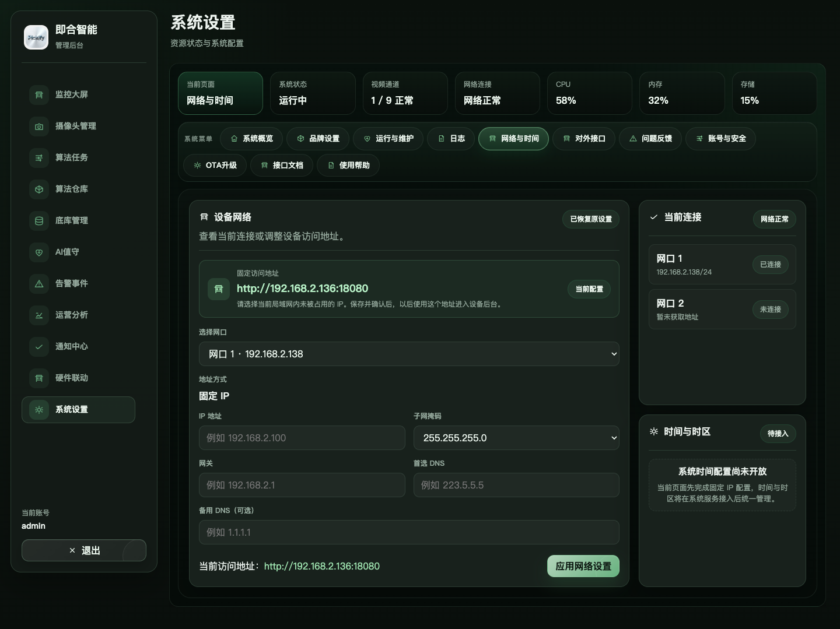Switch to the 品牌设置 tab
Viewport: 840px width, 629px height.
point(318,139)
